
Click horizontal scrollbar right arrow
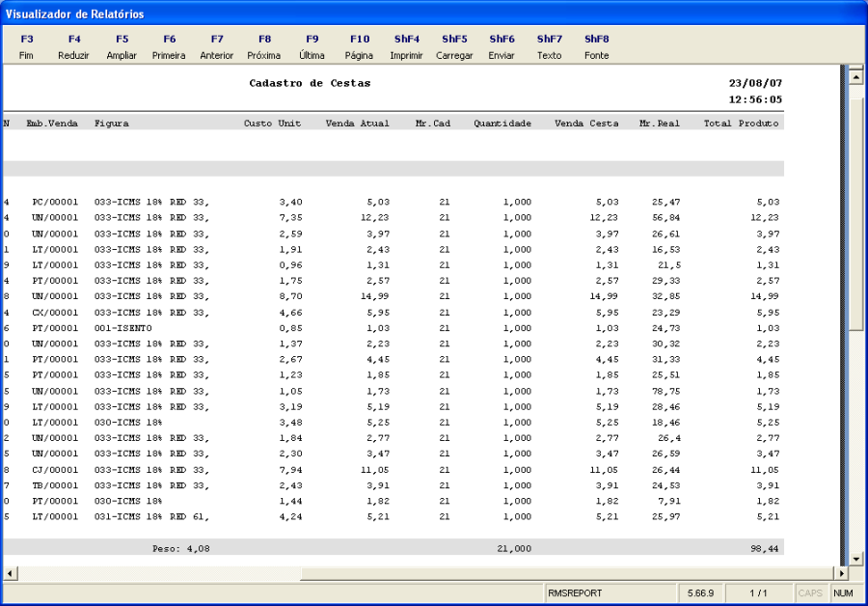pos(841,573)
